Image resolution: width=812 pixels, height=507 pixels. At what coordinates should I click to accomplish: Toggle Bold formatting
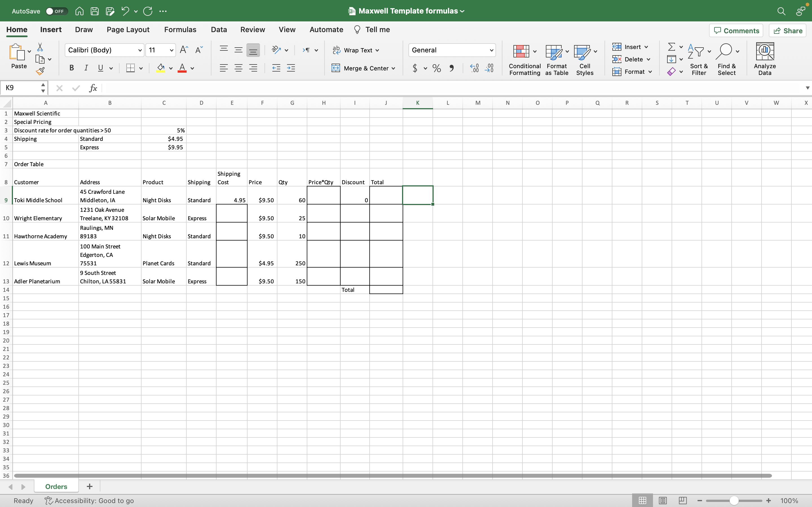tap(71, 68)
